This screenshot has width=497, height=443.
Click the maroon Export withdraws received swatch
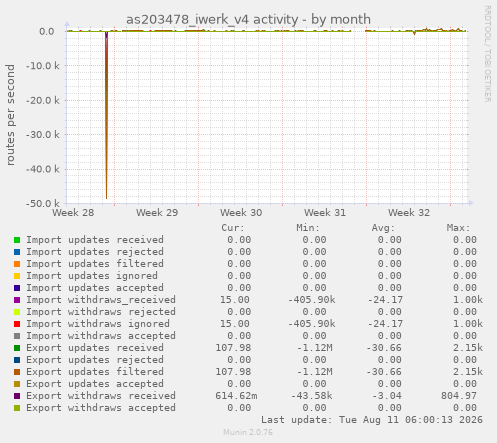pyautogui.click(x=17, y=396)
